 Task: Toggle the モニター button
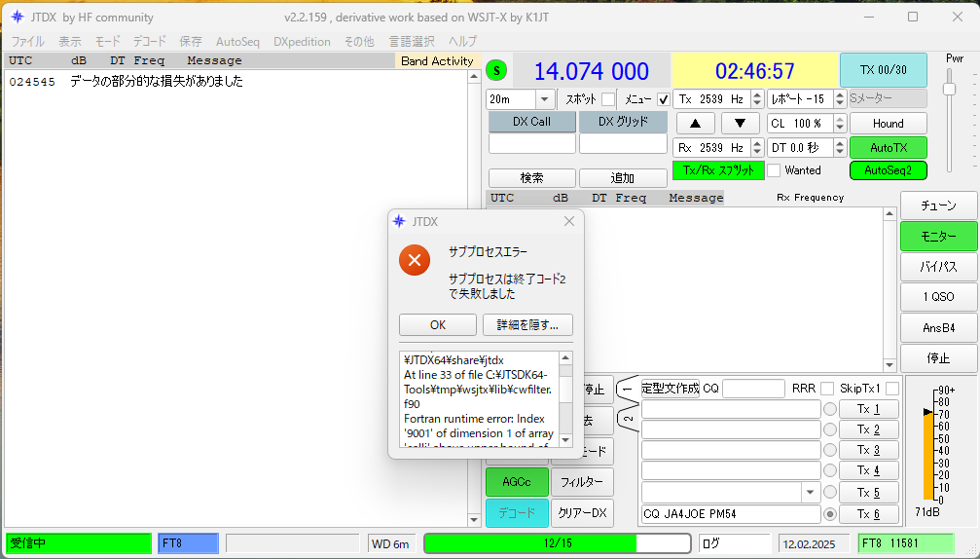938,237
